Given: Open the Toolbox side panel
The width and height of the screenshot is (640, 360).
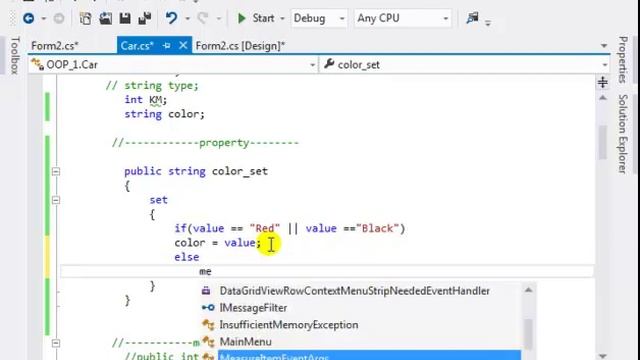Looking at the screenshot, I should pyautogui.click(x=15, y=56).
